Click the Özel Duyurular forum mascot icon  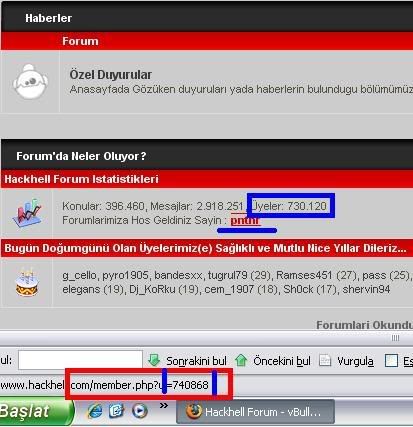(30, 82)
